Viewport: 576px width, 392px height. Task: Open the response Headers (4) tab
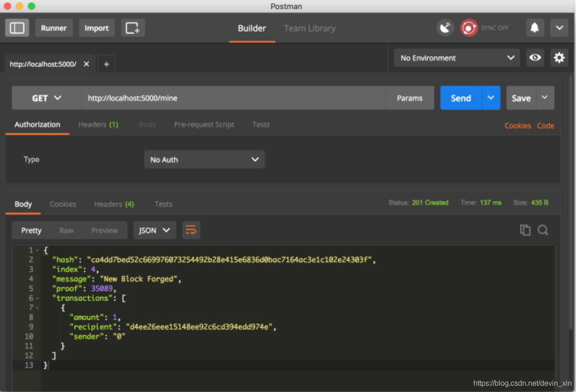click(114, 204)
